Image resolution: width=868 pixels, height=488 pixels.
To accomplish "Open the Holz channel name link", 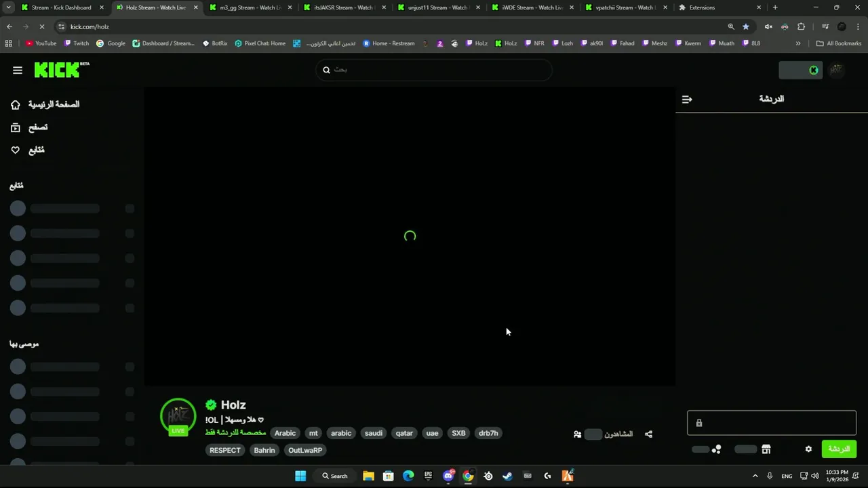I will (x=233, y=405).
